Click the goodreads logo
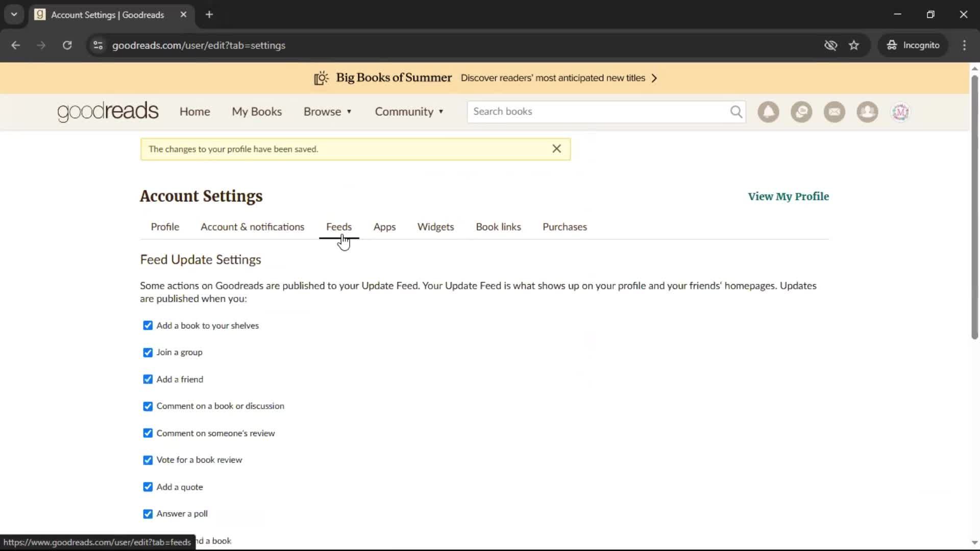Screen dimensions: 980x551 (x=108, y=112)
